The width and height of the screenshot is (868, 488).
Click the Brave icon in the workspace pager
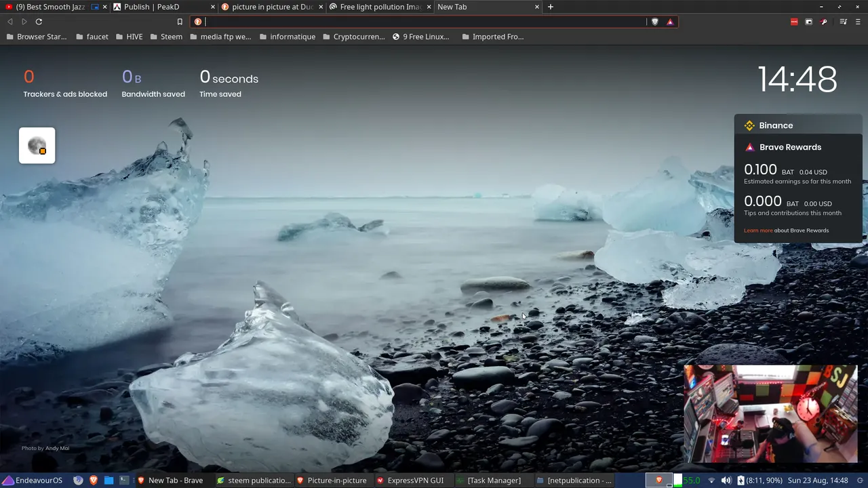click(658, 481)
